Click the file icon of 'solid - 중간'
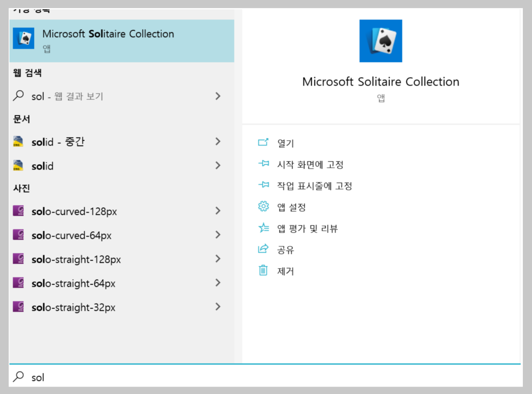The image size is (532, 394). pos(18,142)
